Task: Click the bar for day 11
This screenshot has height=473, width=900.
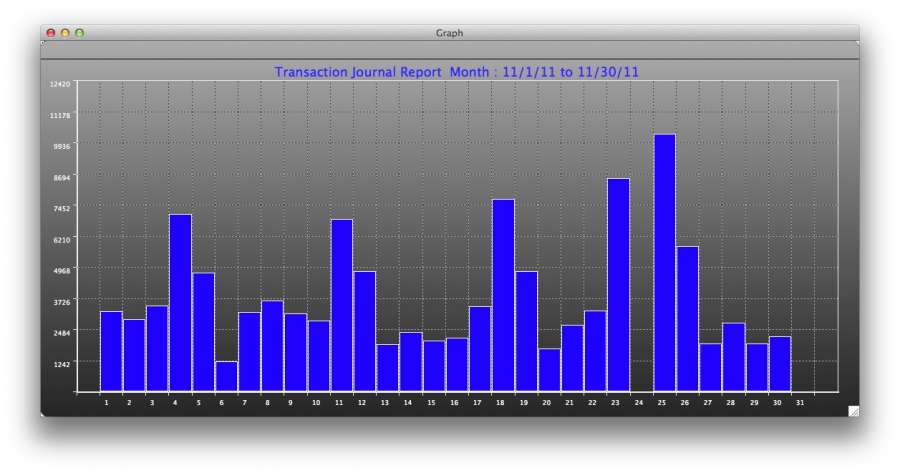Action: tap(342, 305)
